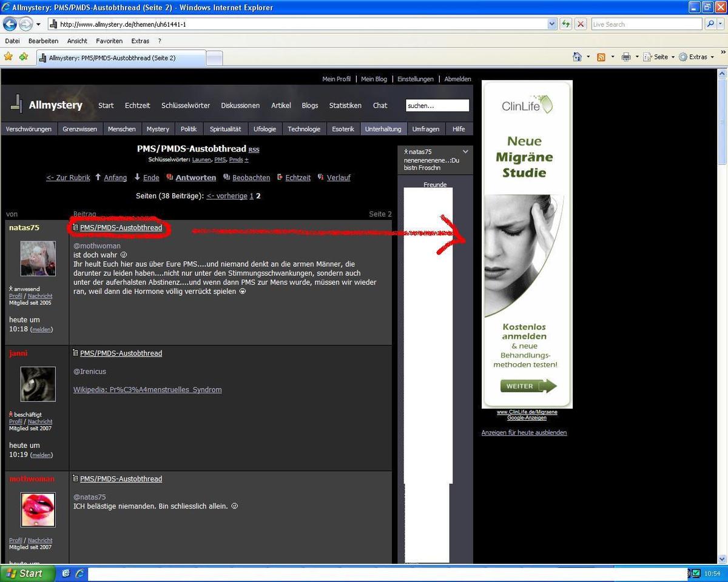Image resolution: width=728 pixels, height=582 pixels.
Task: Open the Extras menu in menu bar
Action: coord(140,41)
